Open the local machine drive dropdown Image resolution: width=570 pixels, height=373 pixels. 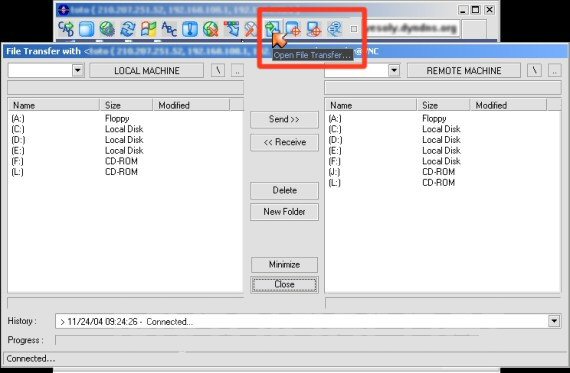(x=78, y=70)
